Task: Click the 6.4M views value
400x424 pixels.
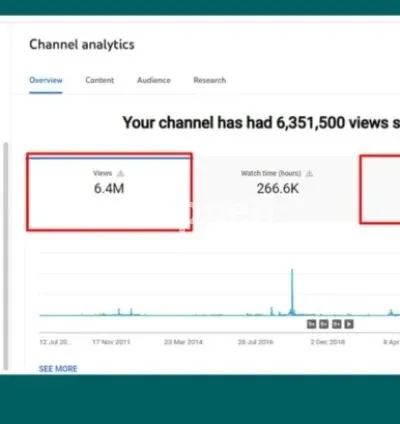Action: coord(109,189)
